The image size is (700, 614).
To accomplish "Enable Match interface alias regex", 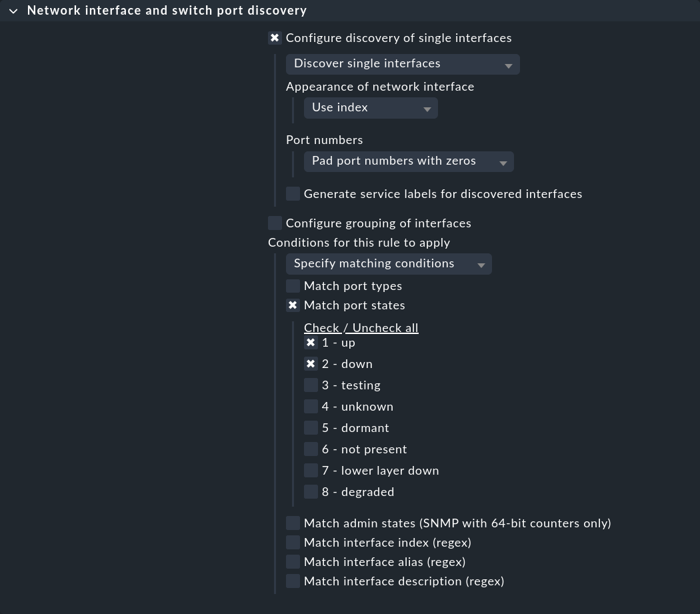I will click(293, 561).
